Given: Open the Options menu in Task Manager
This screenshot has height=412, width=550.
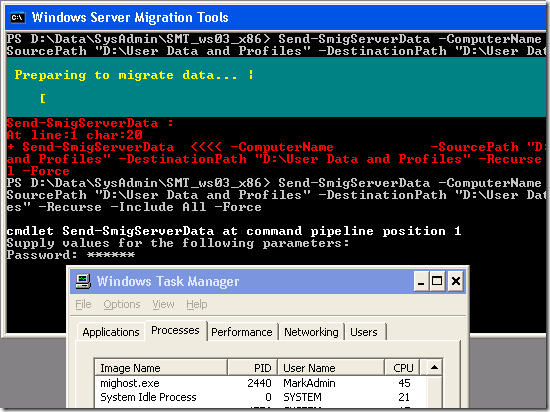Looking at the screenshot, I should point(122,304).
